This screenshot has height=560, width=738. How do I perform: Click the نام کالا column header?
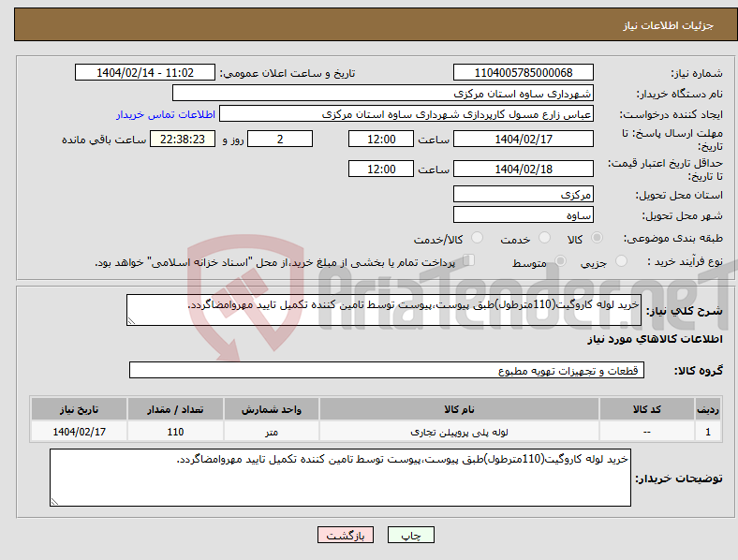pos(459,409)
